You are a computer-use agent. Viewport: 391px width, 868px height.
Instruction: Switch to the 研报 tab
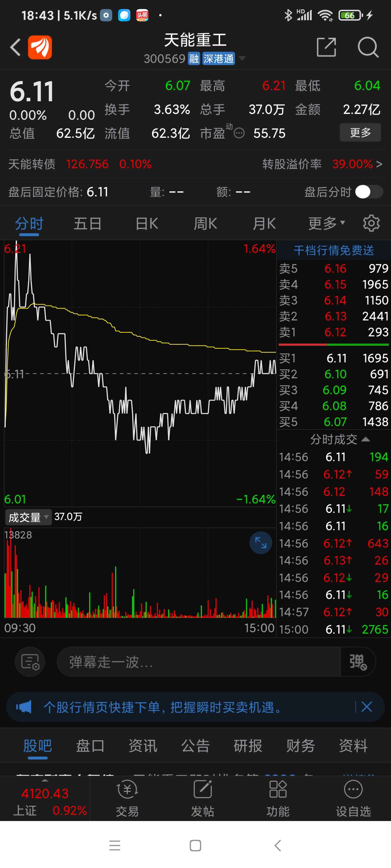coord(248,746)
